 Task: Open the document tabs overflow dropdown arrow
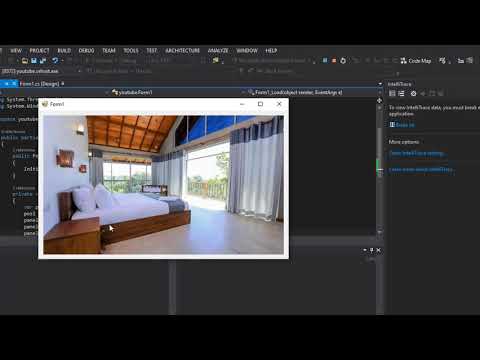pos(380,84)
